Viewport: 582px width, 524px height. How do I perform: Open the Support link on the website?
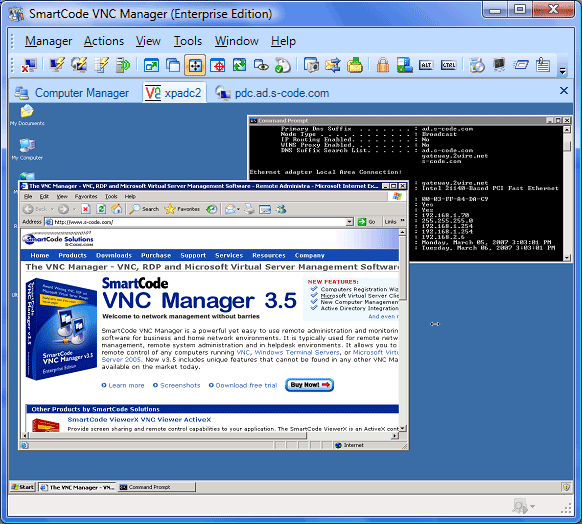click(x=193, y=255)
